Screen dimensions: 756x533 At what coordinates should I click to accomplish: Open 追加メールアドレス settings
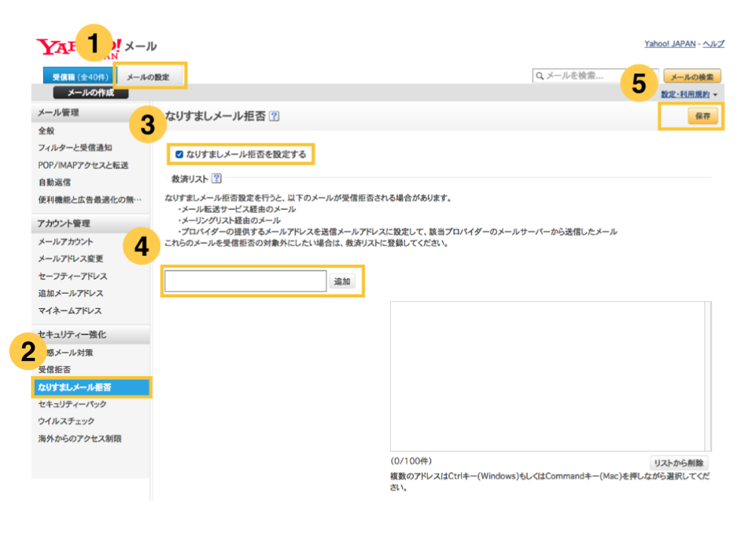tap(70, 293)
